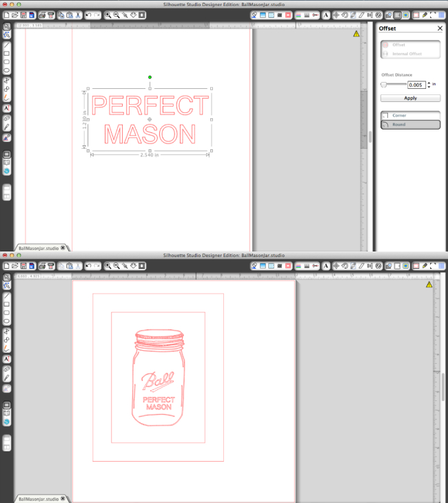Save the document in top window toolbar
The width and height of the screenshot is (448, 503).
pos(23,15)
